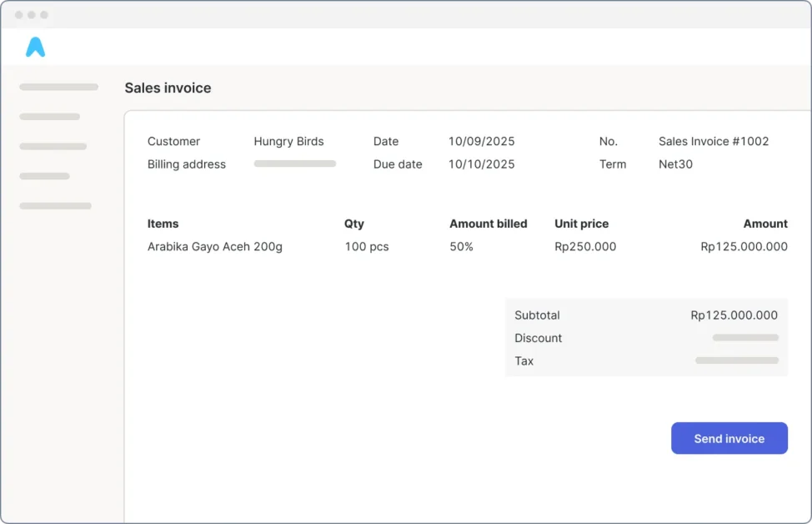Open the first sidebar menu item
This screenshot has height=524, width=812.
58,87
